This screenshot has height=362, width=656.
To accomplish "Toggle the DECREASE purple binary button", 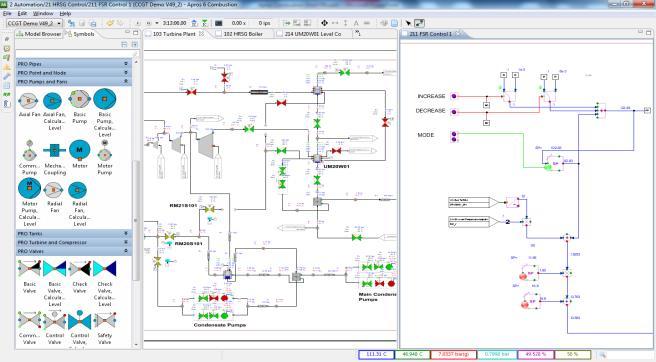I will (x=454, y=111).
